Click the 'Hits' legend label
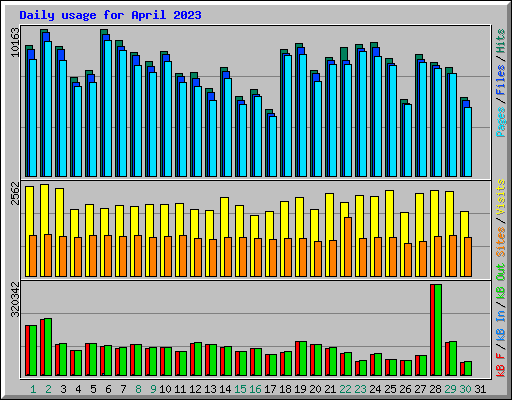512x400 pixels. click(501, 41)
